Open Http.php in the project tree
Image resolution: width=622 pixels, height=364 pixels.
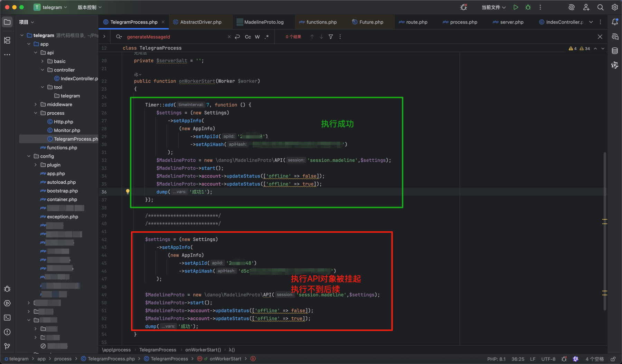click(63, 122)
